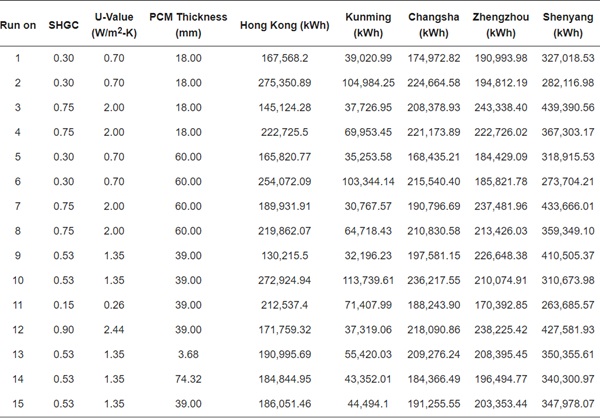Click the Shenyang (kWh) column header

click(568, 25)
